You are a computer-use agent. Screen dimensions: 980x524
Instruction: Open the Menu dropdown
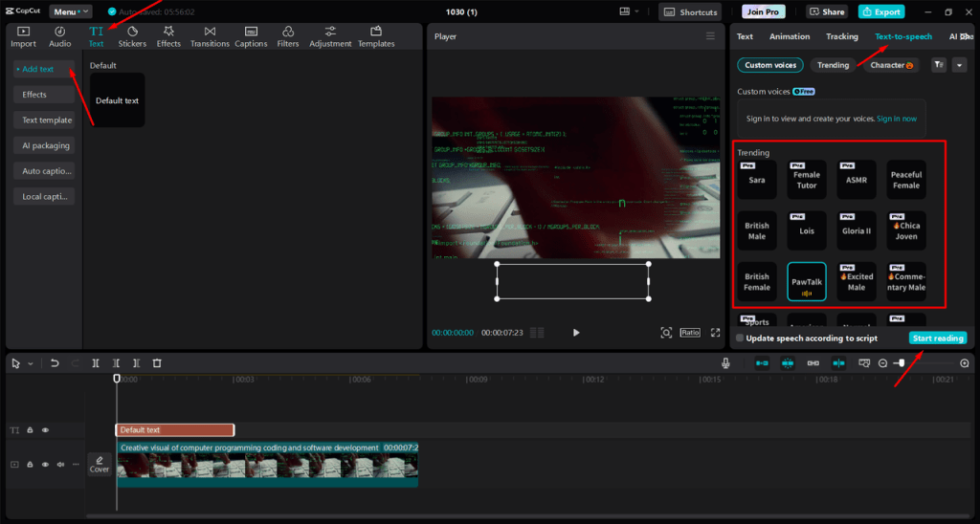(x=71, y=11)
